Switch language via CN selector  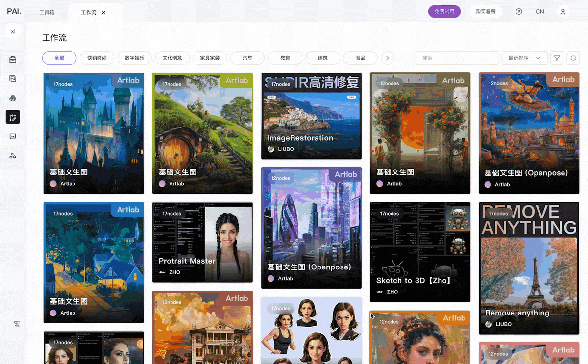[540, 12]
